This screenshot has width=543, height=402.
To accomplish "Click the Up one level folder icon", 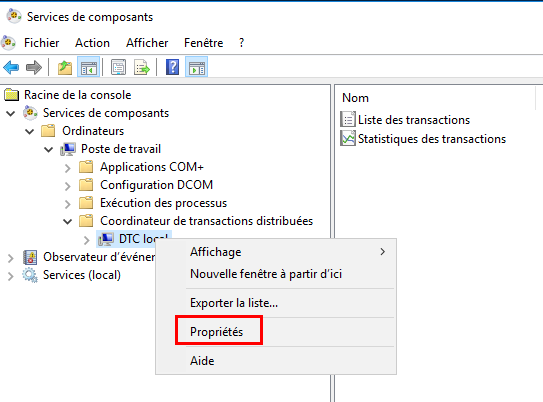I will coord(65,67).
